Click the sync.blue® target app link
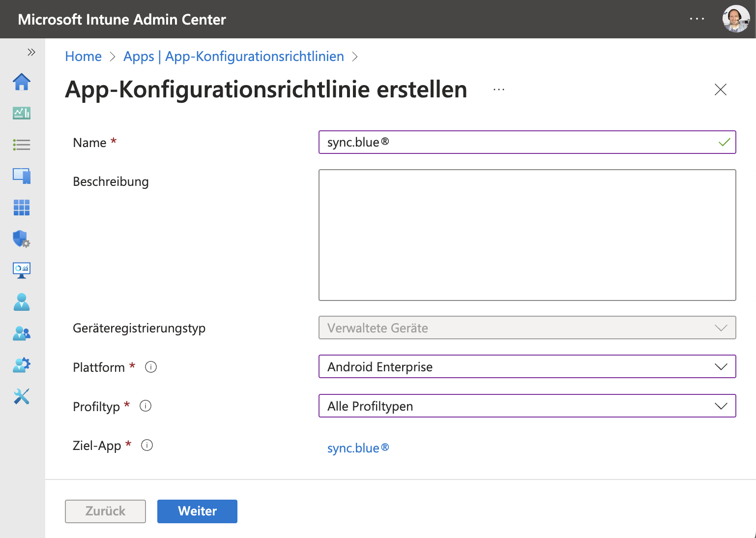The height and width of the screenshot is (538, 756). pyautogui.click(x=358, y=448)
